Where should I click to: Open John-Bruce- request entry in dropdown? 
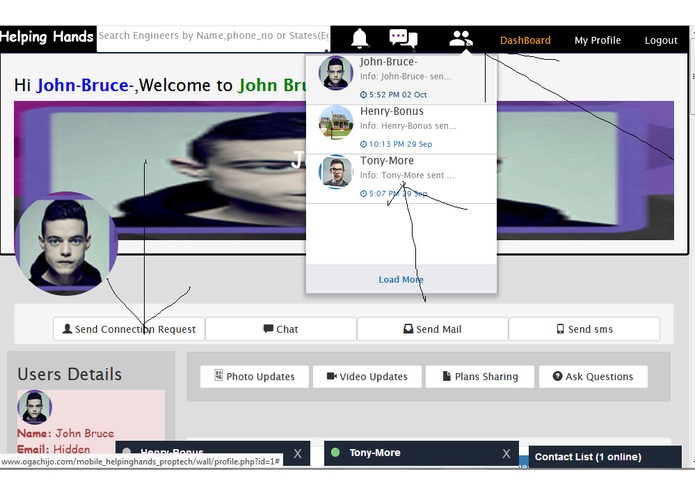tap(401, 78)
